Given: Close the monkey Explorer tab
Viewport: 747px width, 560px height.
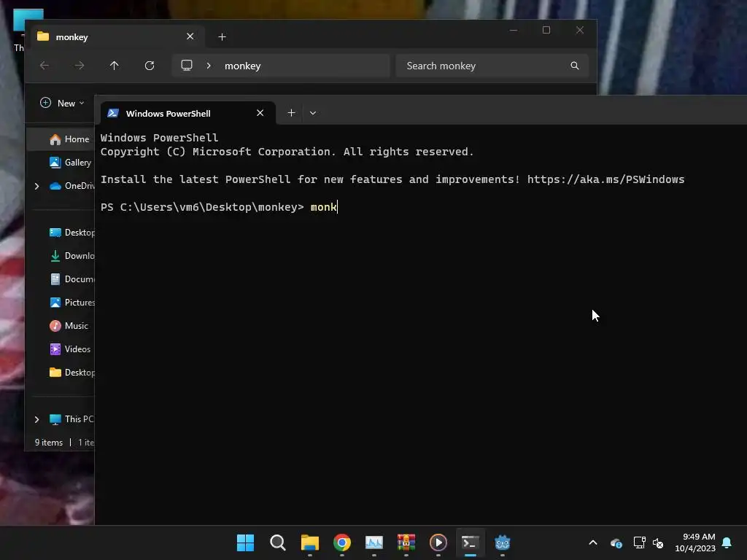Looking at the screenshot, I should tap(190, 36).
